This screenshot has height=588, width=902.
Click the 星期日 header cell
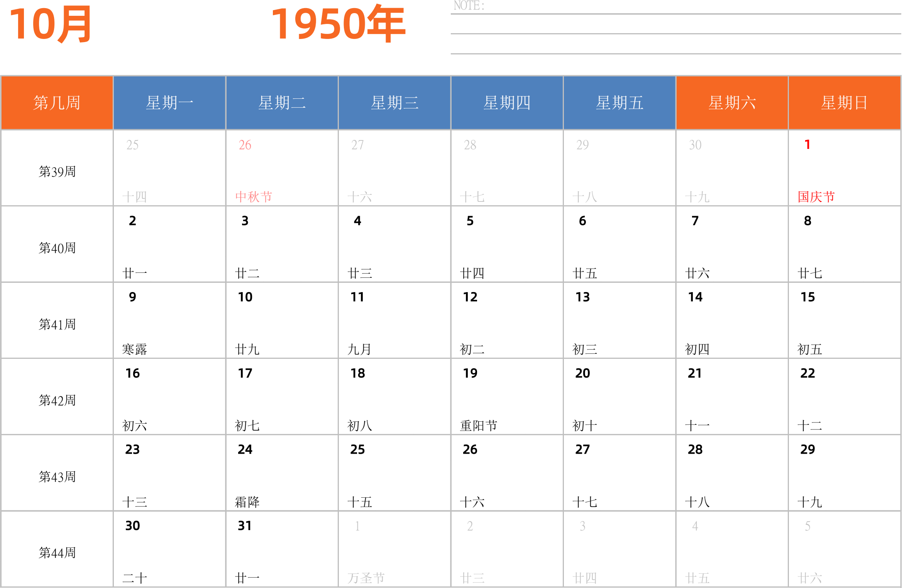[844, 103]
